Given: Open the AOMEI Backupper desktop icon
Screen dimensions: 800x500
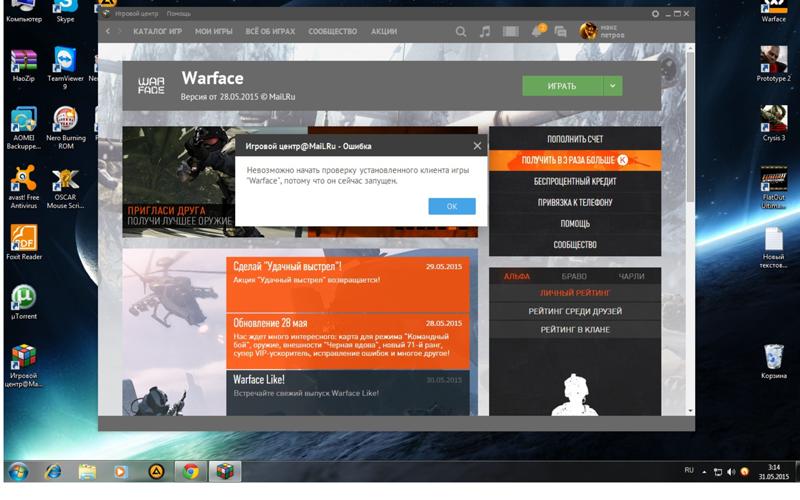Looking at the screenshot, I should click(x=23, y=128).
